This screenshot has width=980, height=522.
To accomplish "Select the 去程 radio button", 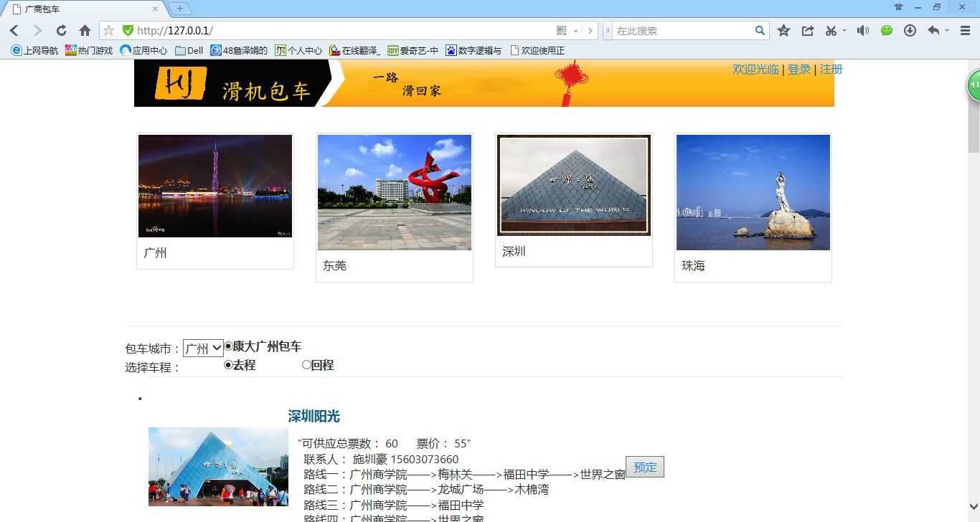I will pyautogui.click(x=228, y=365).
